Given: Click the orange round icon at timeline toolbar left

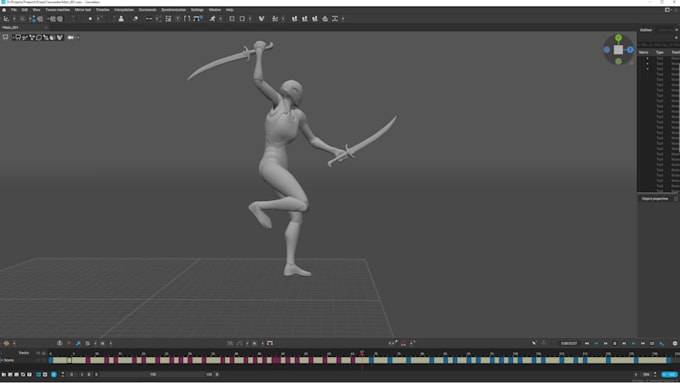Looking at the screenshot, I should pos(6,343).
